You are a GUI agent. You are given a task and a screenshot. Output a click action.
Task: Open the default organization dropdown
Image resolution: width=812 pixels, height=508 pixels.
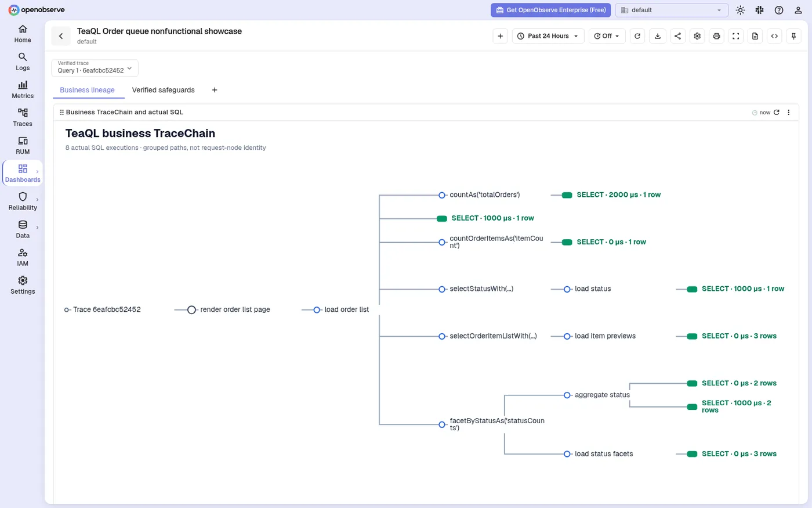672,10
